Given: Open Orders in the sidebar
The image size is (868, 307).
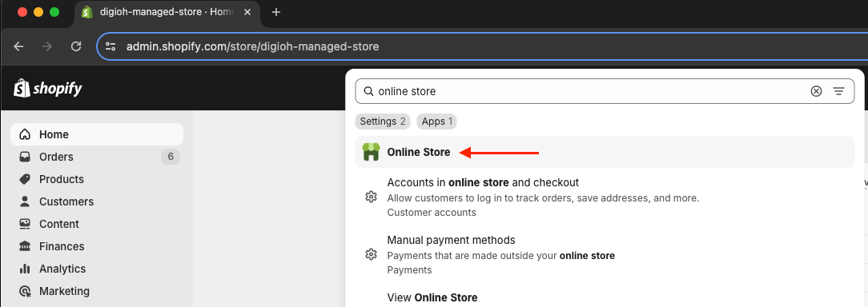Looking at the screenshot, I should click(97, 157).
